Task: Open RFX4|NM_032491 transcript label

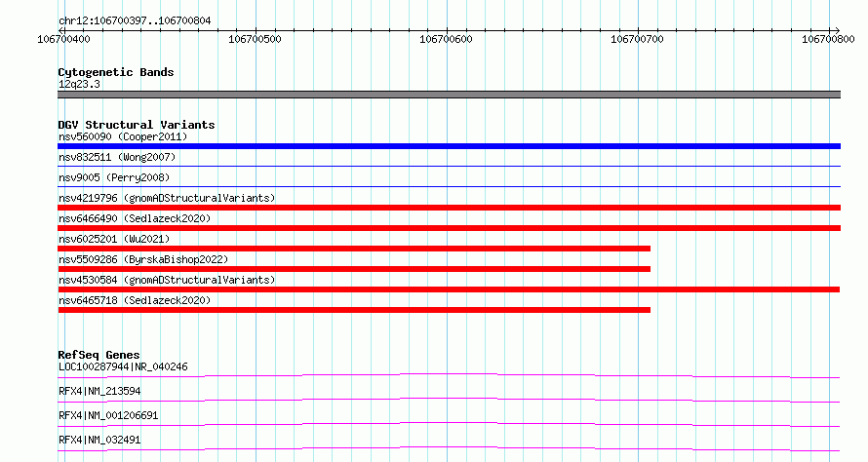Action: click(99, 440)
